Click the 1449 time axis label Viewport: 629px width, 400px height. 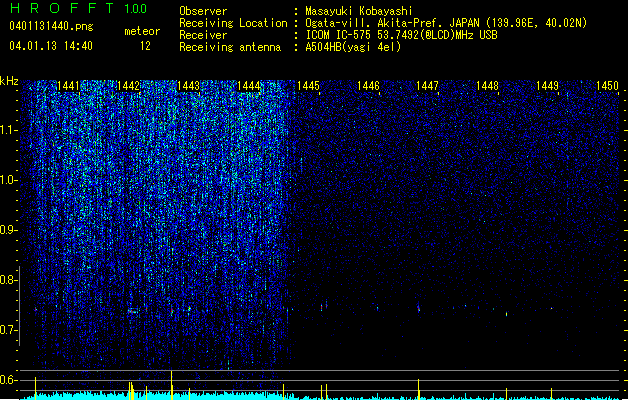point(547,86)
